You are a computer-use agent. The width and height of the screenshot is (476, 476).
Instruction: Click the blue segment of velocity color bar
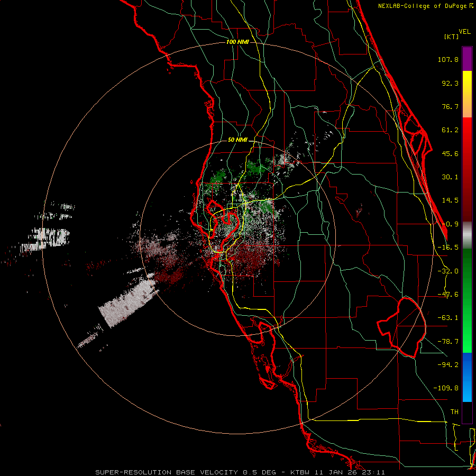pyautogui.click(x=467, y=377)
